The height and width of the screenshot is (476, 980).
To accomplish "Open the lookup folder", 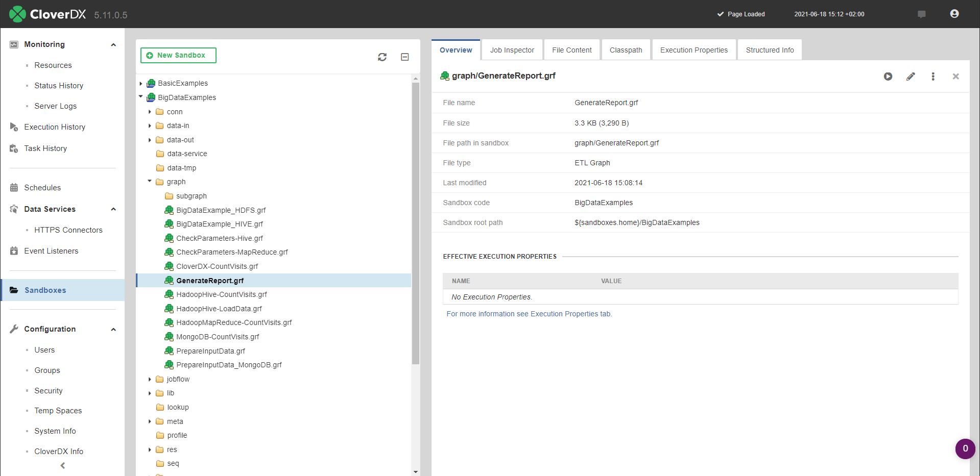I will click(x=178, y=407).
